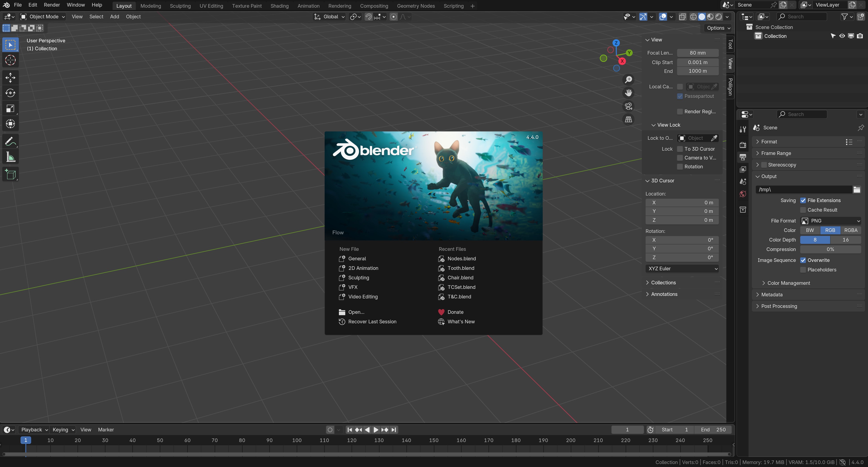Select the Transform tool
Viewport: 868px width, 467px height.
pos(10,123)
